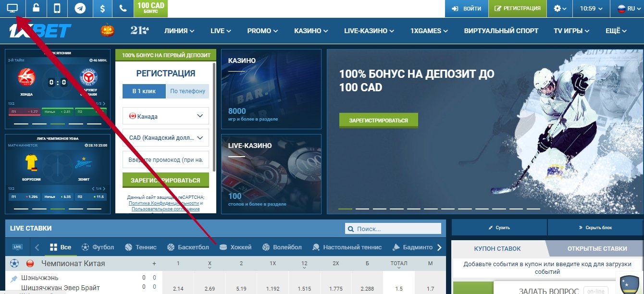Open the КАЗИНО menu
Viewport: 644px width, 294px height.
pyautogui.click(x=312, y=31)
